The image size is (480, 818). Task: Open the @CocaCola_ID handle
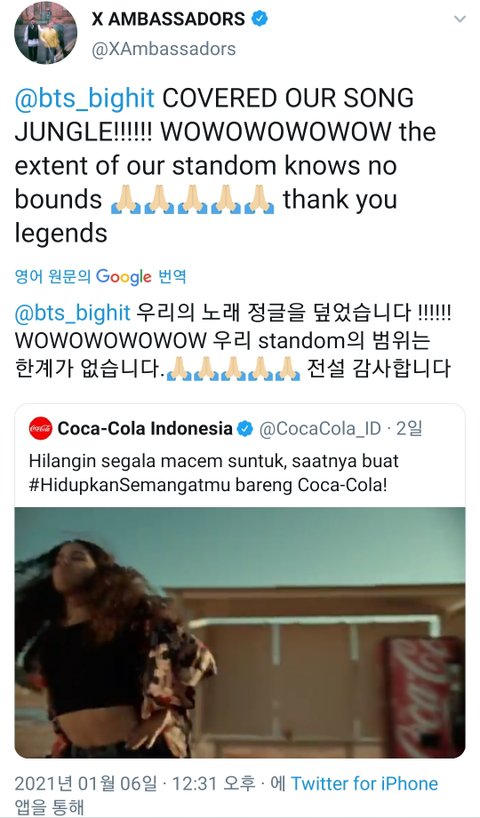pyautogui.click(x=320, y=428)
